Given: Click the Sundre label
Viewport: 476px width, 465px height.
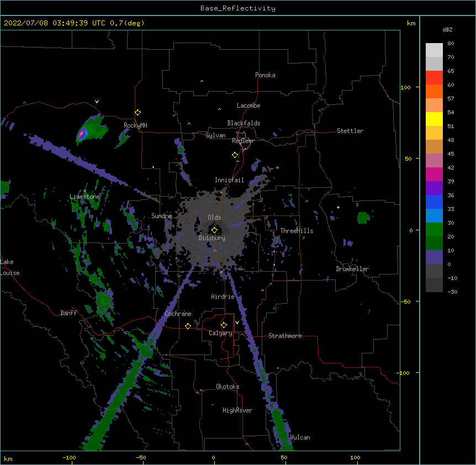Looking at the screenshot, I should 161,216.
